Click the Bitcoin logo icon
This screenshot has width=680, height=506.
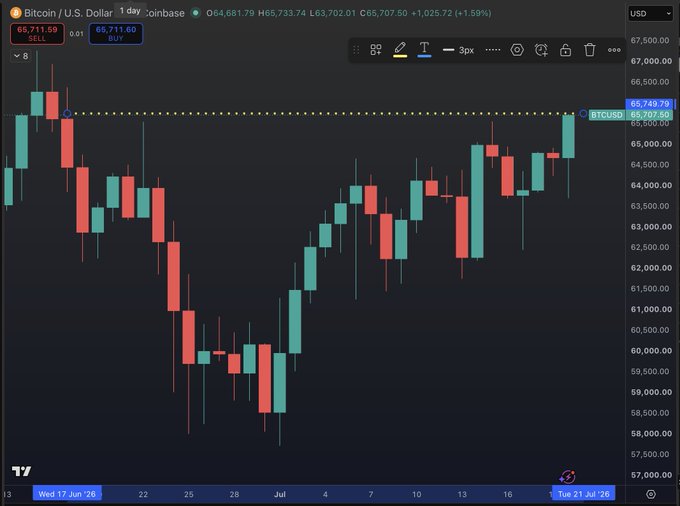(x=16, y=13)
